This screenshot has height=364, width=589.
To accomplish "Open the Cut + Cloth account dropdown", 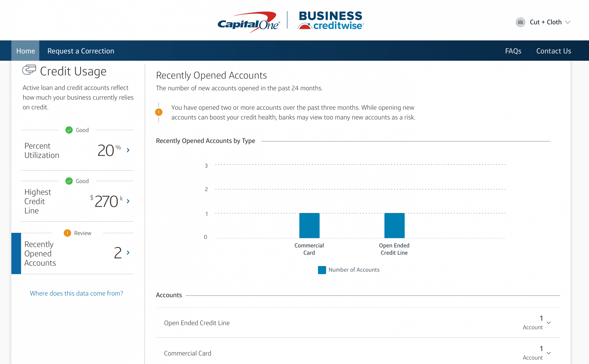I will pos(550,22).
